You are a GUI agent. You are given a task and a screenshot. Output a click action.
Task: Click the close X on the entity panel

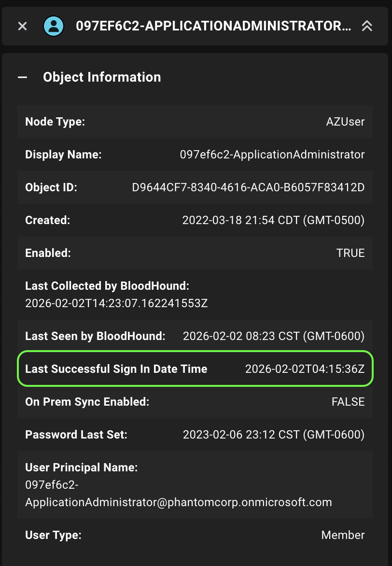22,26
